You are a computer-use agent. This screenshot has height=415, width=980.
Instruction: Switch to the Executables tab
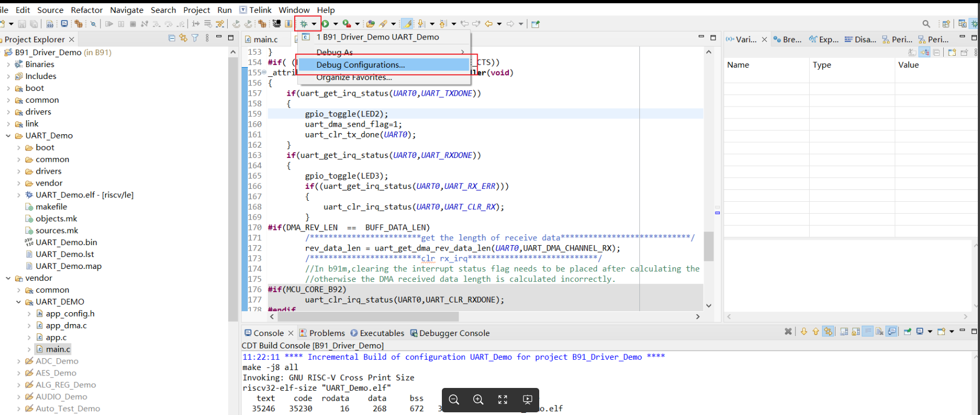pyautogui.click(x=377, y=333)
